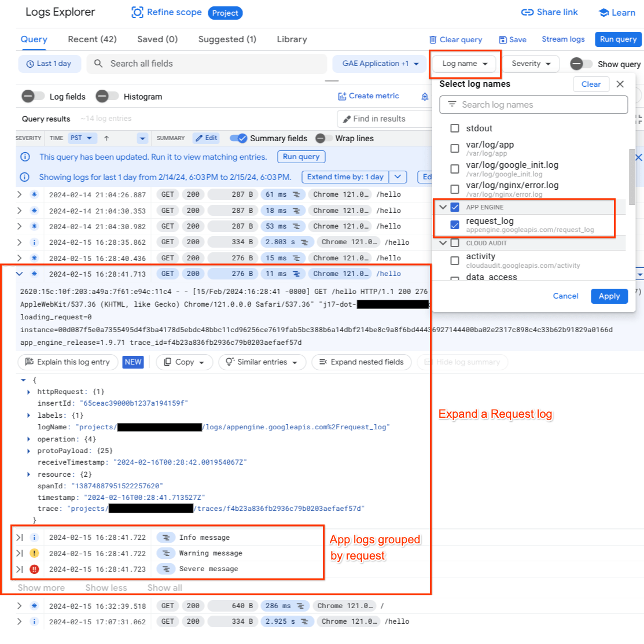Disable the Summary fields switch
This screenshot has width=644, height=644.
[x=238, y=138]
